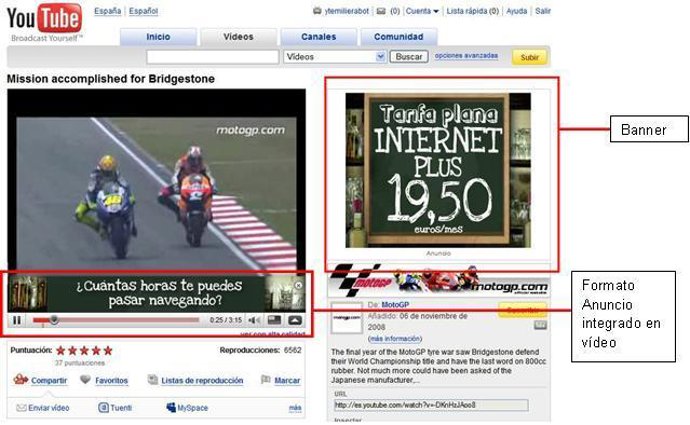The height and width of the screenshot is (425, 690).
Task: Pause the video with the pause button
Action: coord(17,320)
